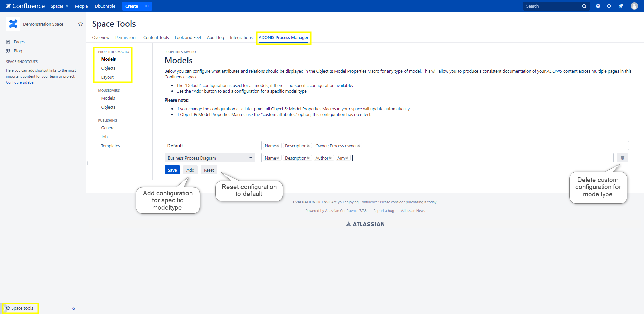Click the search magnifier icon

click(584, 6)
